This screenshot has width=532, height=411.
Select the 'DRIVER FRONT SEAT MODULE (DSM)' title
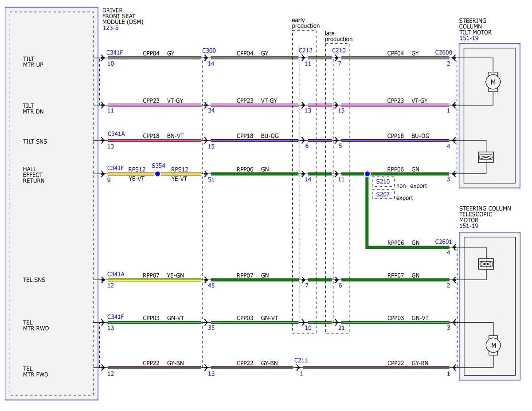tap(123, 16)
